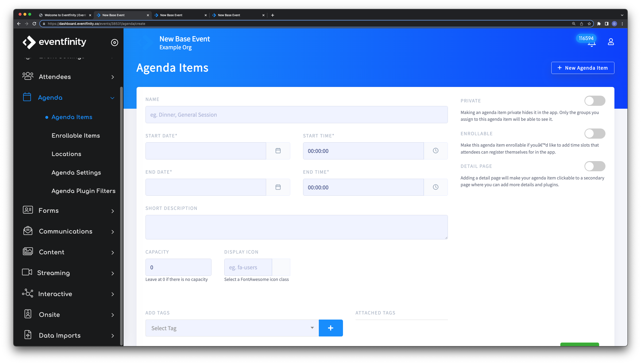The width and height of the screenshot is (641, 364).
Task: Open the Agenda Items submenu entry
Action: point(72,117)
